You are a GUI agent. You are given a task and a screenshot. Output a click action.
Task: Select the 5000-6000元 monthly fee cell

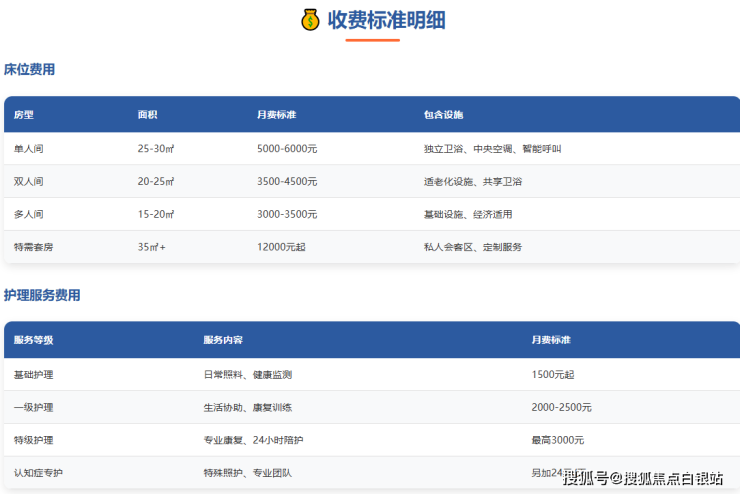click(287, 149)
